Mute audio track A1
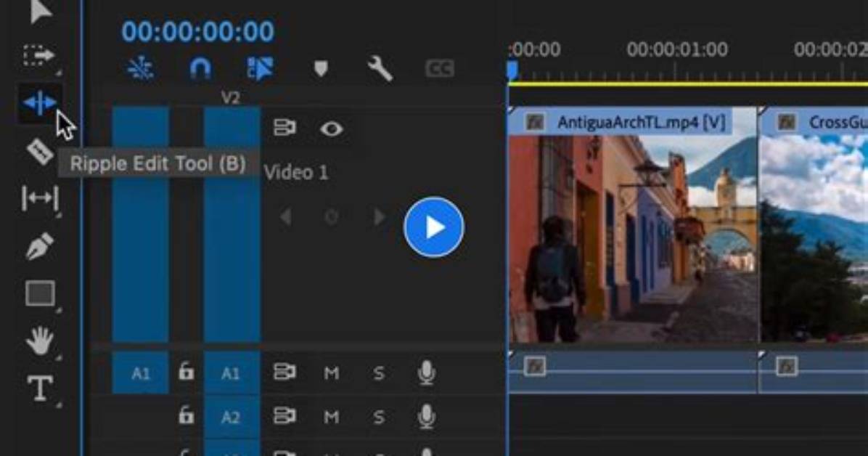 tap(332, 373)
